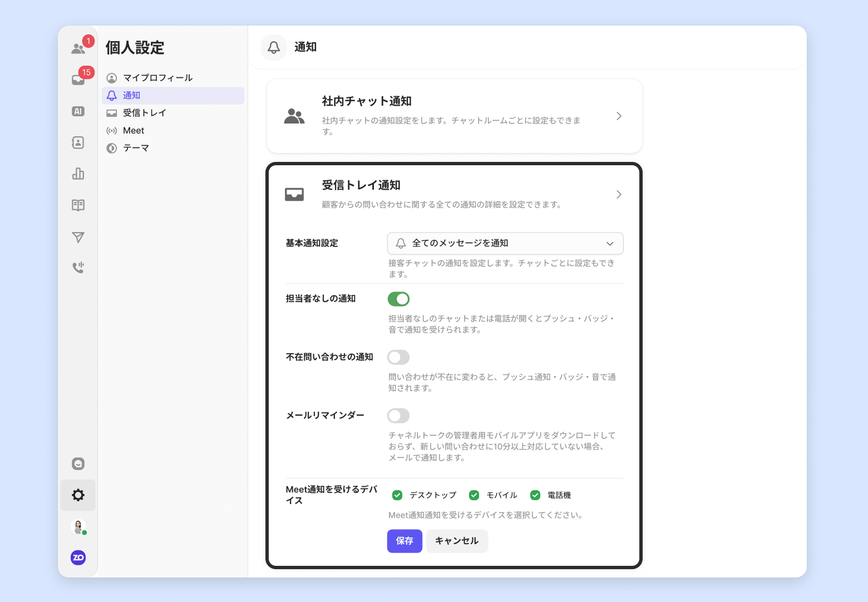Select Meet in settings menu

click(173, 131)
